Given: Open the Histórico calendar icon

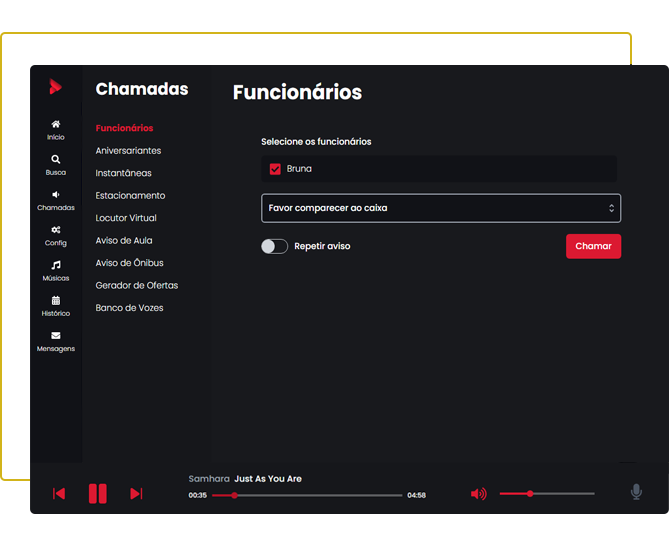Looking at the screenshot, I should tap(56, 300).
